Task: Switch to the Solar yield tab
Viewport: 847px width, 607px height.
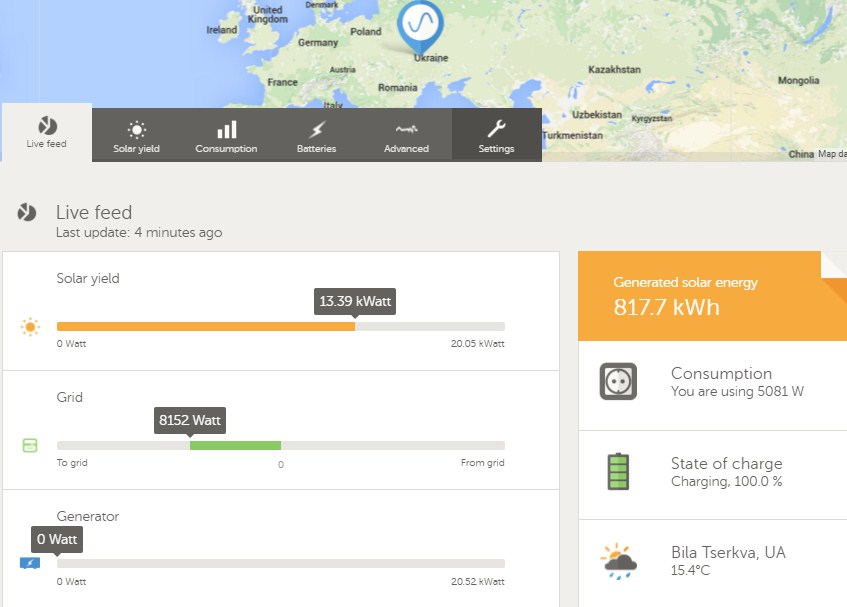Action: point(136,136)
